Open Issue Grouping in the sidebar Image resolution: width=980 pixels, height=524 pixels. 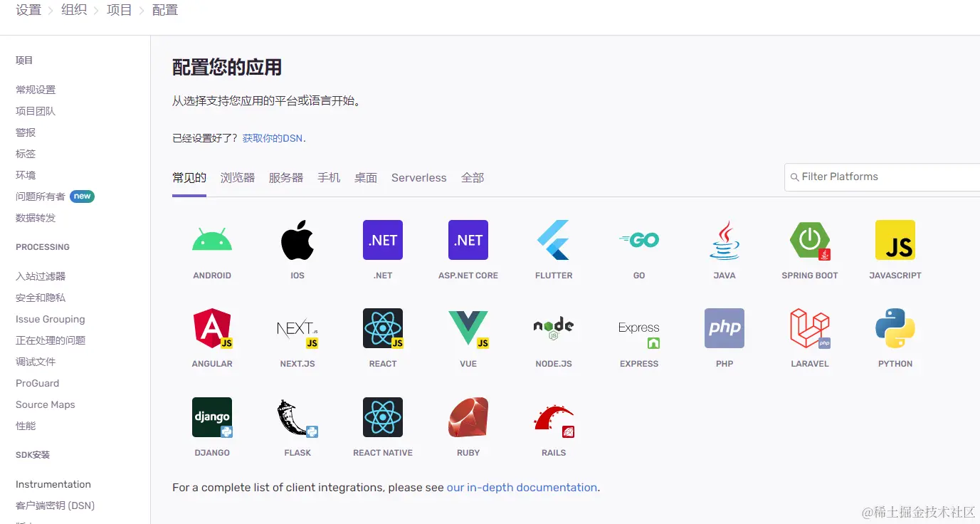click(51, 319)
